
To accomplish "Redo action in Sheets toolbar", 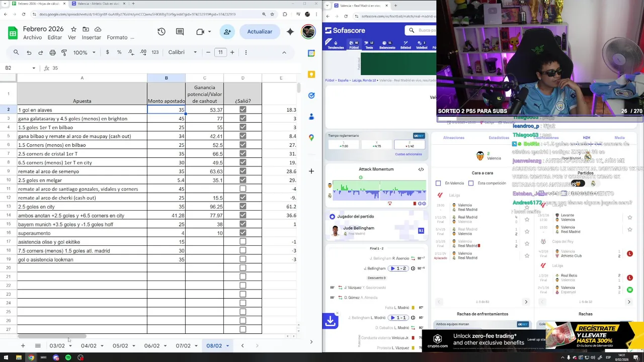I will [40, 52].
